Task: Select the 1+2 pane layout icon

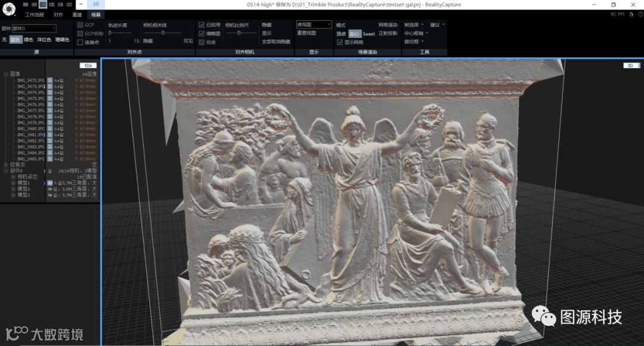Action: tap(51, 5)
